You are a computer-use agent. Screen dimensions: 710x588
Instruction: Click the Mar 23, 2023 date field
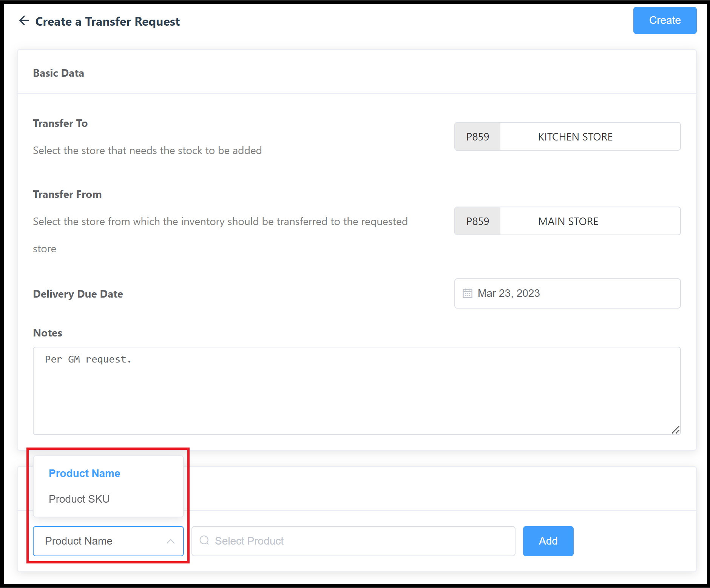click(x=509, y=293)
